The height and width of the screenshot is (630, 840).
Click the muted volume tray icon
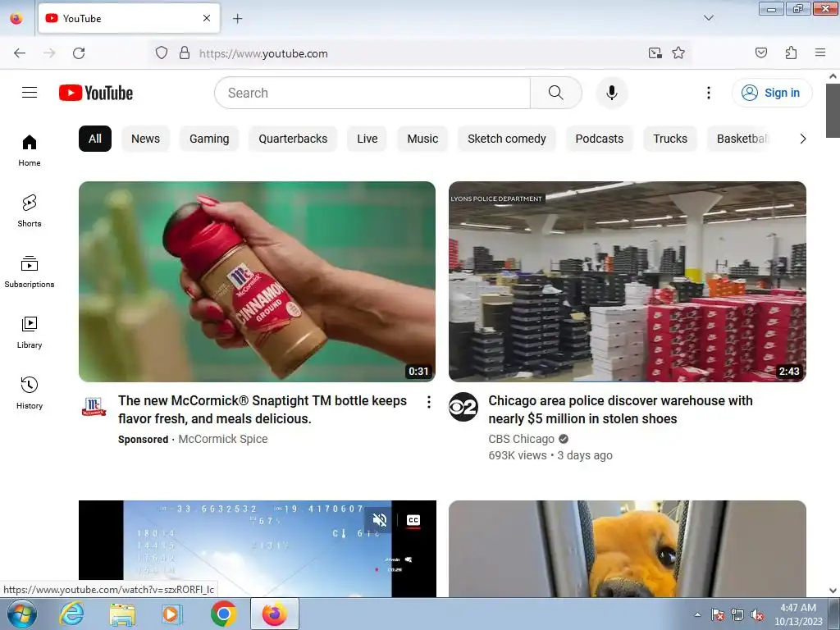[x=757, y=615]
